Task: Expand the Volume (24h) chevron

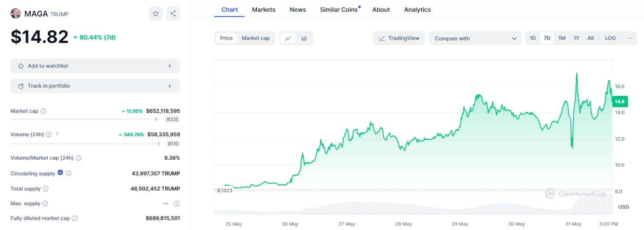Action: (x=57, y=134)
